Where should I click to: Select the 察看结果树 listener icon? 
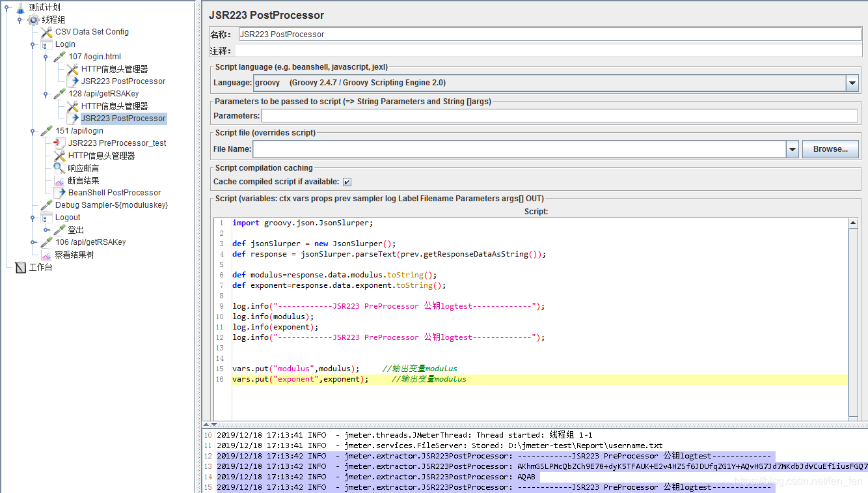coord(47,254)
